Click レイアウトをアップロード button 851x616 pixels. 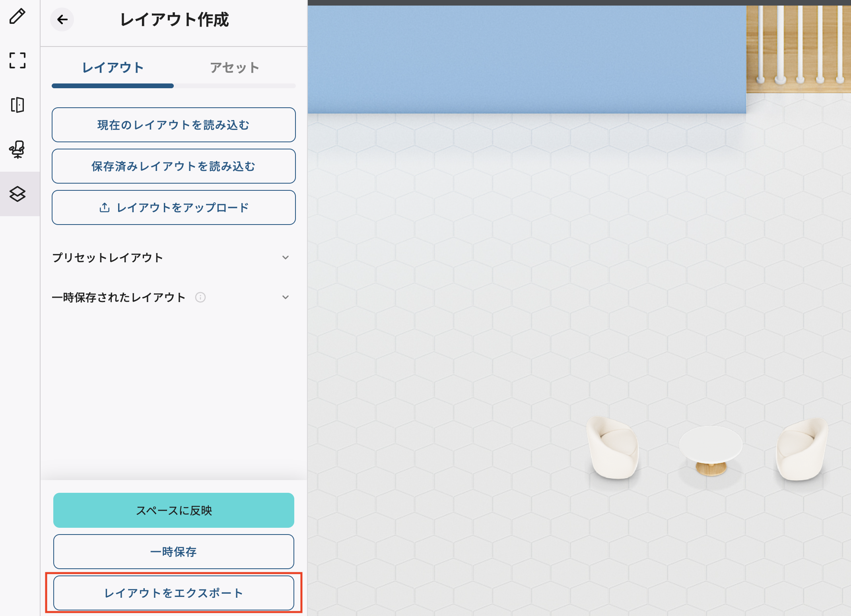[x=174, y=207]
